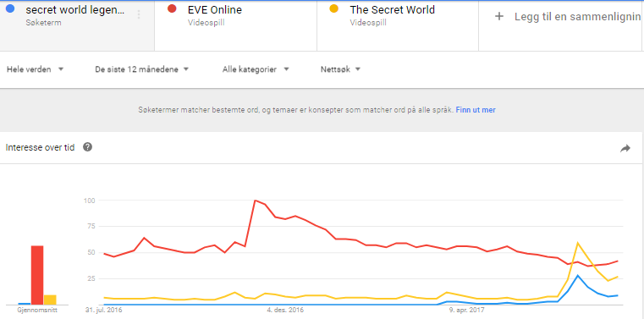The image size is (644, 319).
Task: Click the yellow average bar
Action: tap(50, 300)
